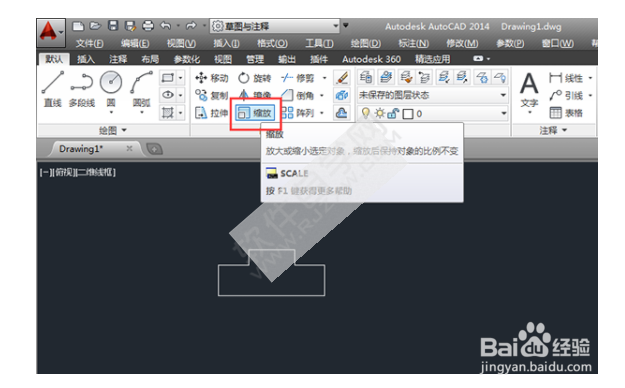Click the Layer Isolate icon

tap(444, 77)
